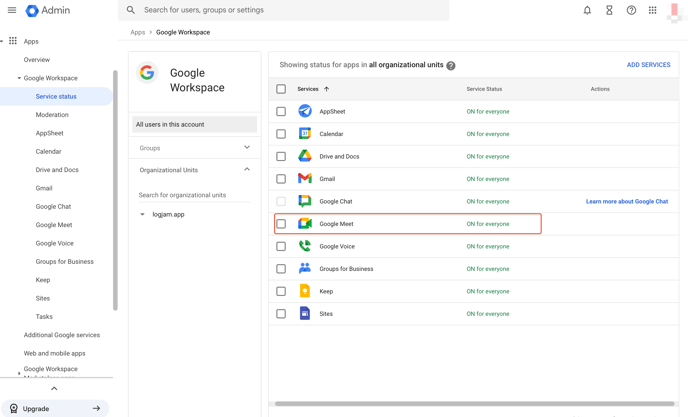Screen dimensions: 688x417
Task: Click the Sites app icon
Action: 305,313
